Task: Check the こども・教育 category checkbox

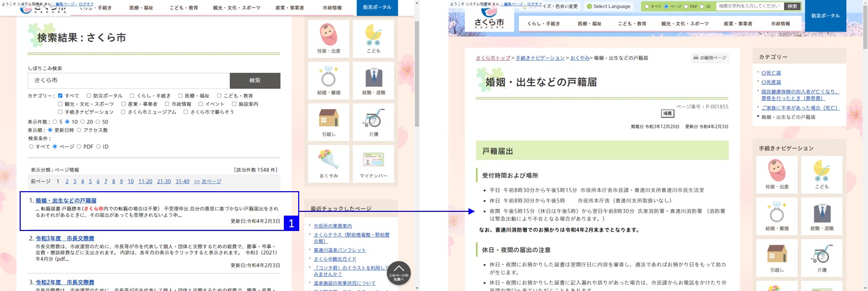Action: click(x=219, y=96)
